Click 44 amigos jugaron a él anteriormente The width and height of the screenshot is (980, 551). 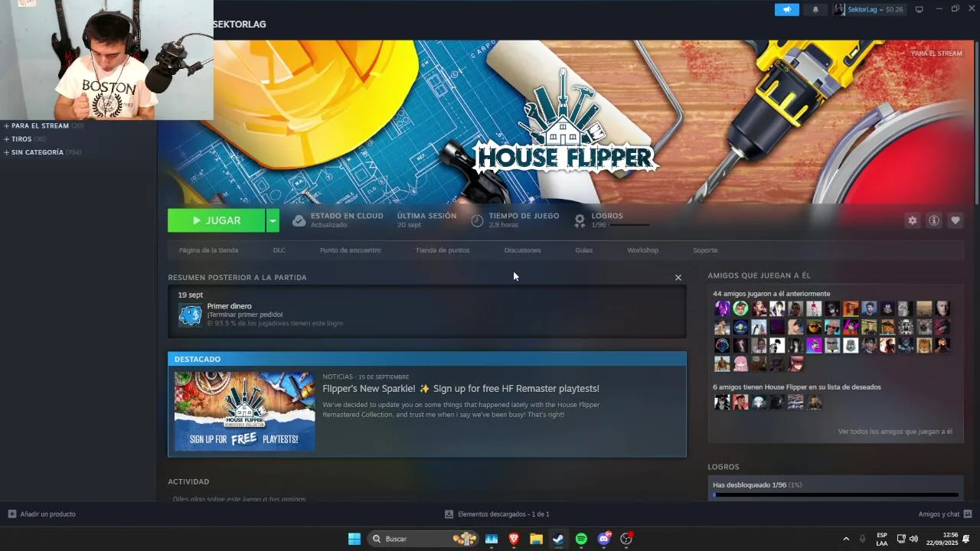click(772, 294)
